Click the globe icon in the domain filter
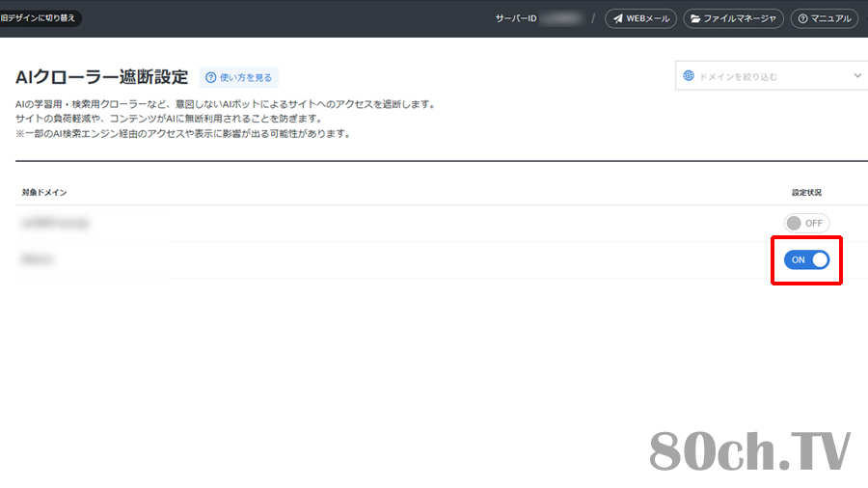868x488 pixels. point(689,76)
